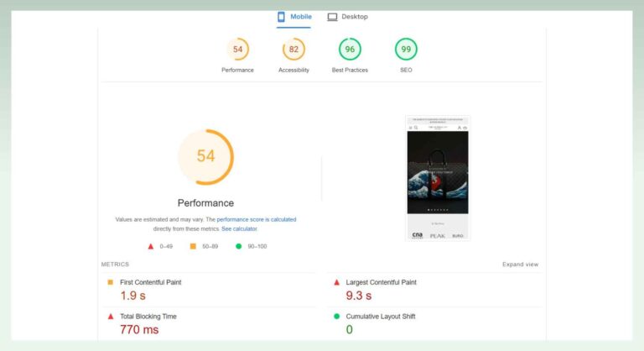Image resolution: width=644 pixels, height=351 pixels.
Task: Click the green circle by Cumulative Layout Shift
Action: coord(337,317)
